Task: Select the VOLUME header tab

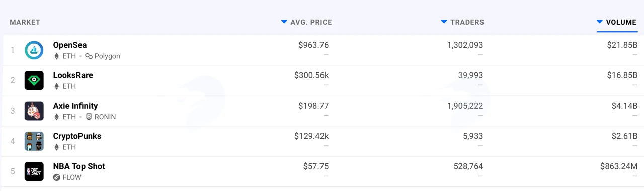Action: coord(617,22)
